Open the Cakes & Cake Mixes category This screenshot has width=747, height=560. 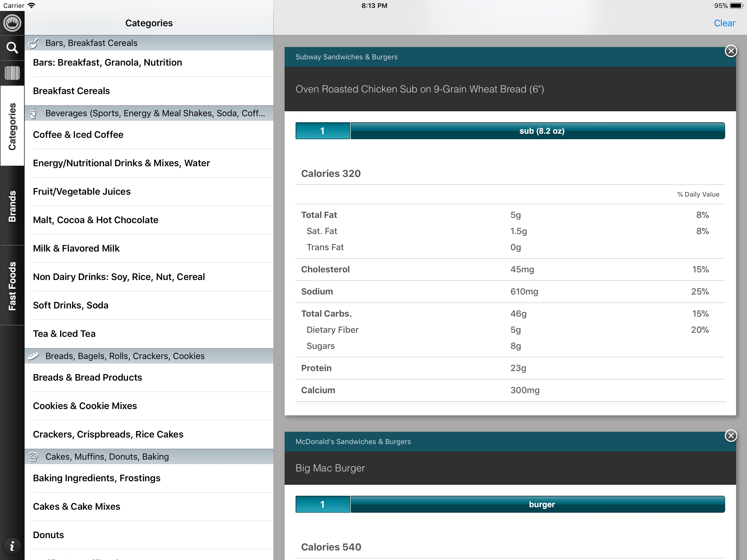pyautogui.click(x=149, y=507)
